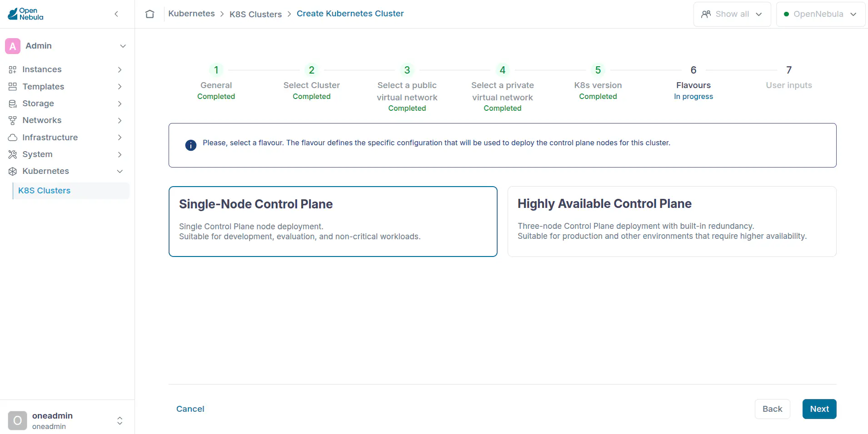Cancel the cluster creation
Viewport: 868px width, 434px height.
pyautogui.click(x=190, y=409)
